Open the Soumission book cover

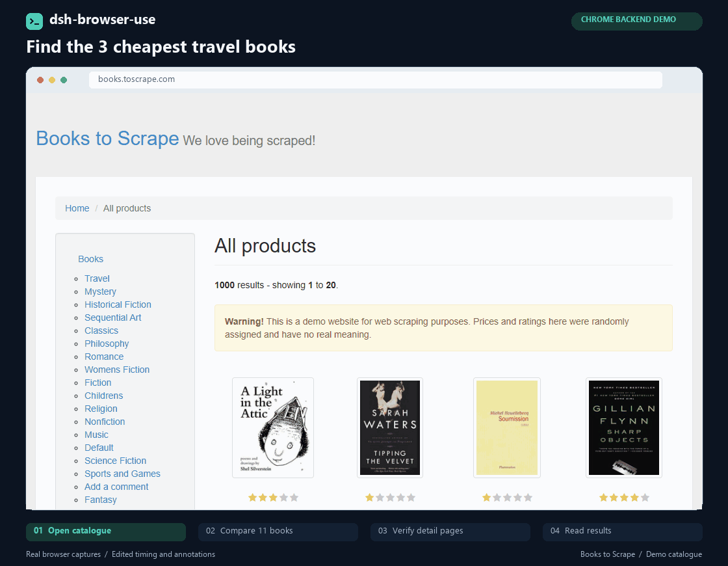[x=507, y=427]
